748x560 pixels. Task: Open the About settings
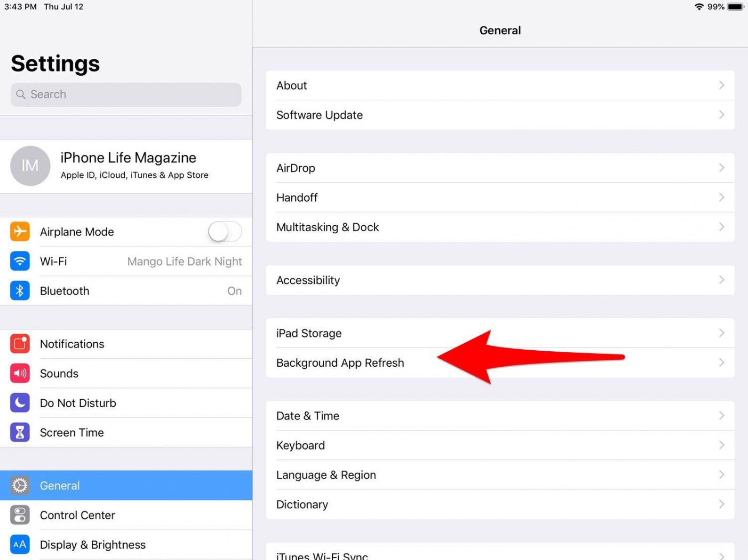500,85
